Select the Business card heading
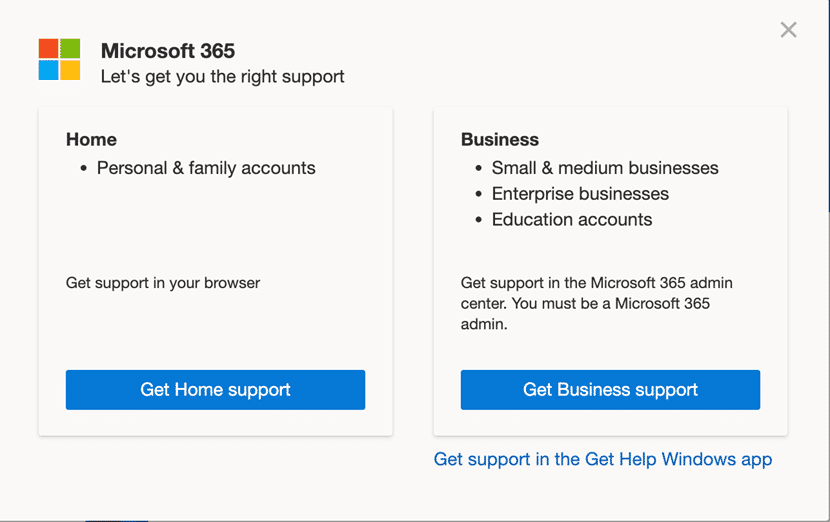The height and width of the screenshot is (522, 830). click(x=500, y=139)
